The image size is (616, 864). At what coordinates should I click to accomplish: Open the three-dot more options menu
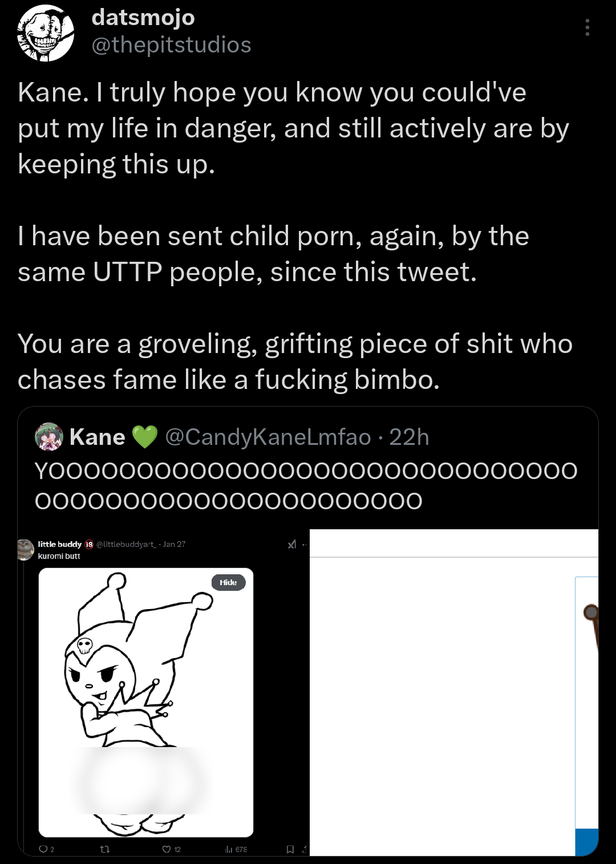pyautogui.click(x=587, y=27)
